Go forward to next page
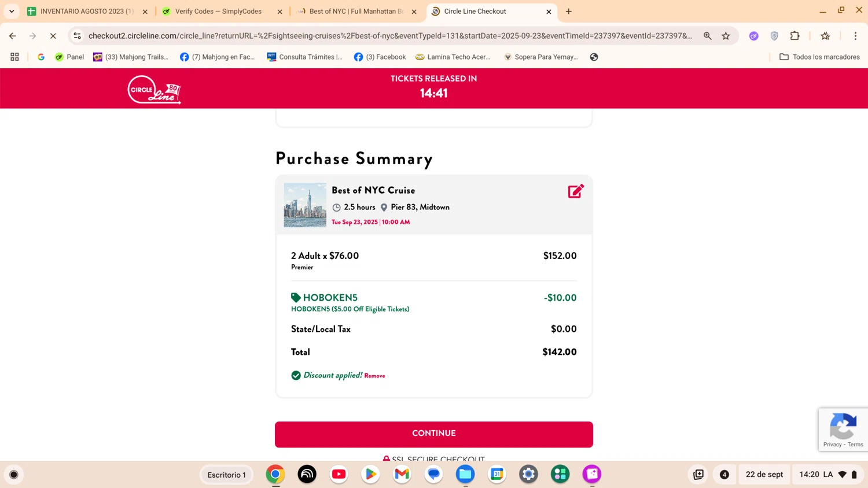868x488 pixels. pos(33,36)
